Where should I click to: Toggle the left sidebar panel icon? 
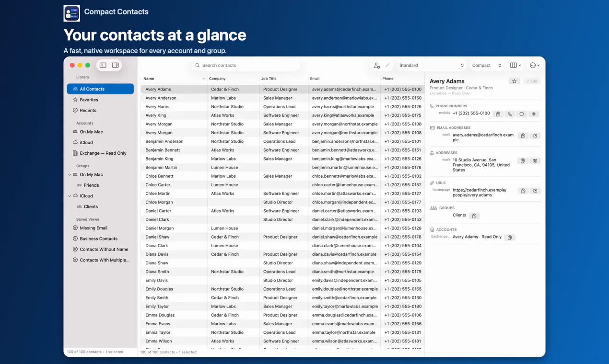[103, 65]
